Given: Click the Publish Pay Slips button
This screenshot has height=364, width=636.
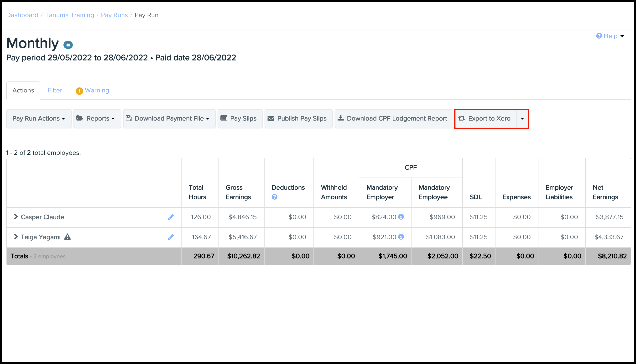Looking at the screenshot, I should point(298,118).
